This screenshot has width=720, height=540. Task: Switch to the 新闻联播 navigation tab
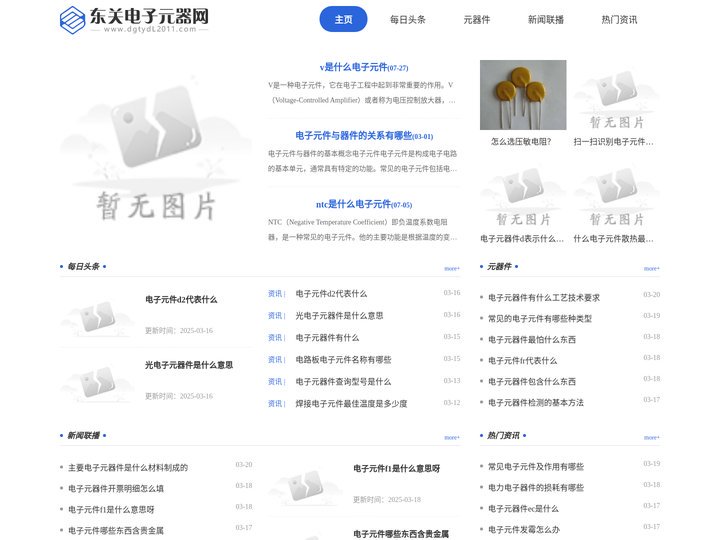coord(546,19)
